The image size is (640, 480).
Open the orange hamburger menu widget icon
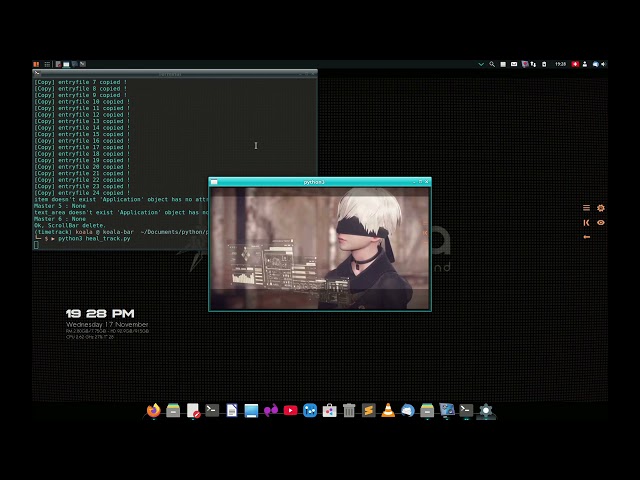[587, 208]
